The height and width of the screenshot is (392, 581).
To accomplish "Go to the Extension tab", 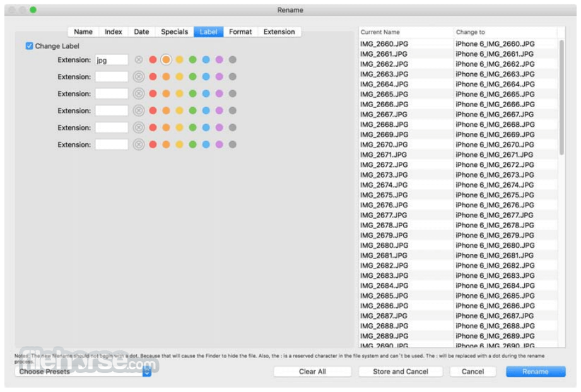I will click(x=279, y=32).
